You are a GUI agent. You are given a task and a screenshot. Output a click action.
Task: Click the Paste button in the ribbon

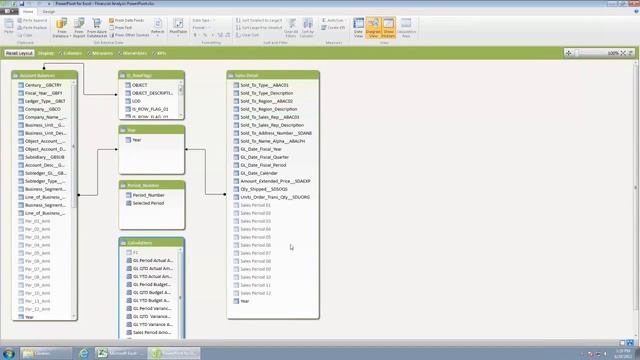point(9,27)
